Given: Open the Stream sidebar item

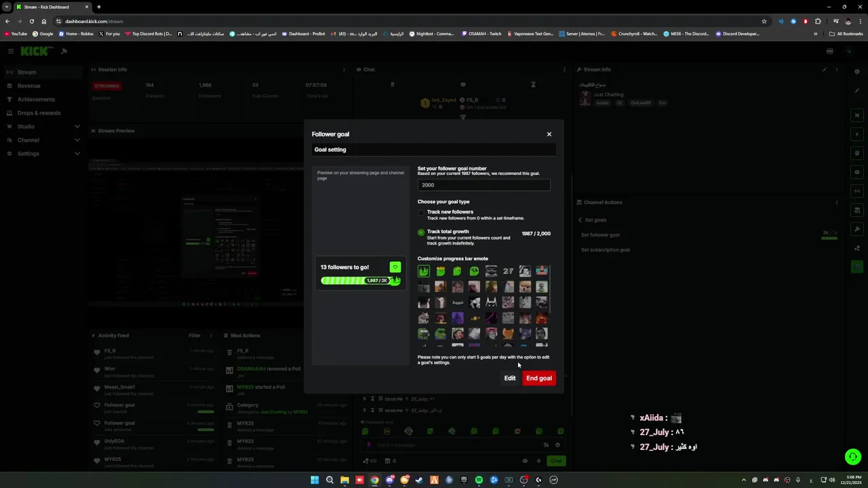Looking at the screenshot, I should [43, 72].
